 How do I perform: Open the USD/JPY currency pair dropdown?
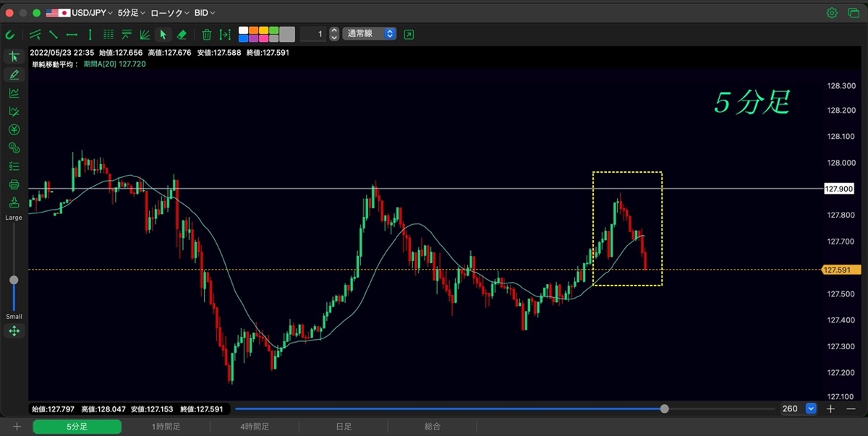78,13
